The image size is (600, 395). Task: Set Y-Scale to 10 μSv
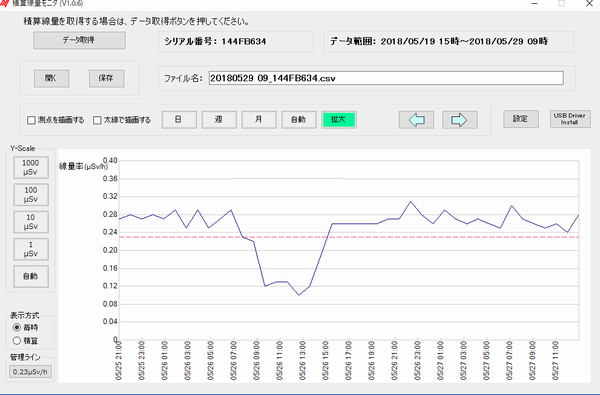pyautogui.click(x=31, y=222)
